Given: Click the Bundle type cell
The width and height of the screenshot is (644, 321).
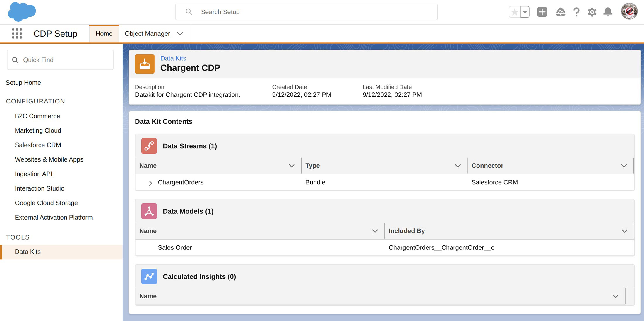Looking at the screenshot, I should [x=315, y=182].
